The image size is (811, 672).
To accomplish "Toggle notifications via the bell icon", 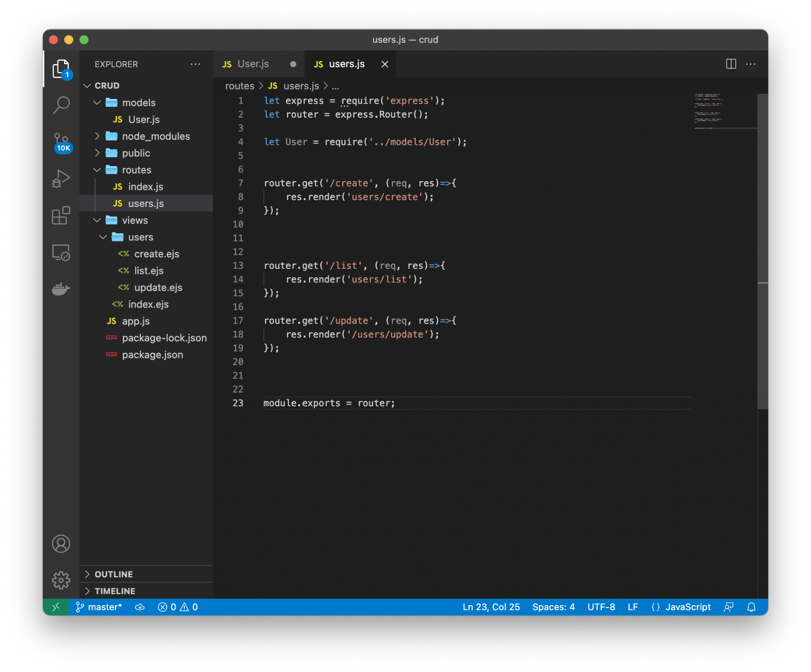I will [x=750, y=607].
